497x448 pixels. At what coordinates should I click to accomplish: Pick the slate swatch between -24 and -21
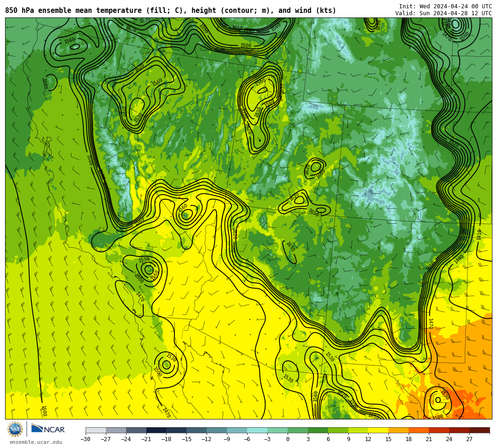pyautogui.click(x=136, y=430)
